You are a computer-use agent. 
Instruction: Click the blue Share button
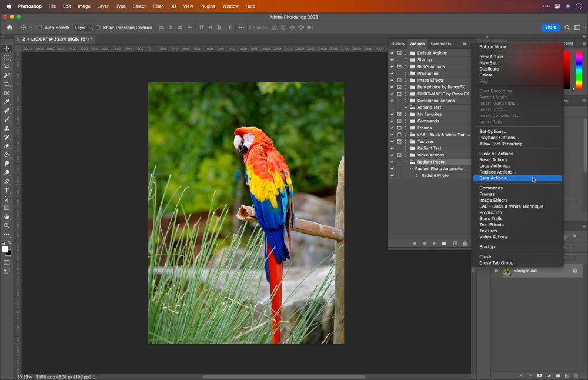click(550, 28)
